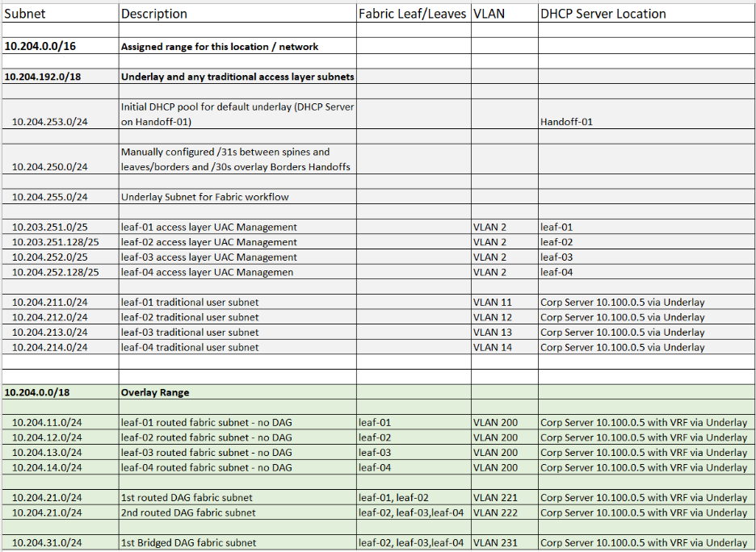Click the 'Manually configured /31s between spines' description
The height and width of the screenshot is (552, 756).
point(237,159)
